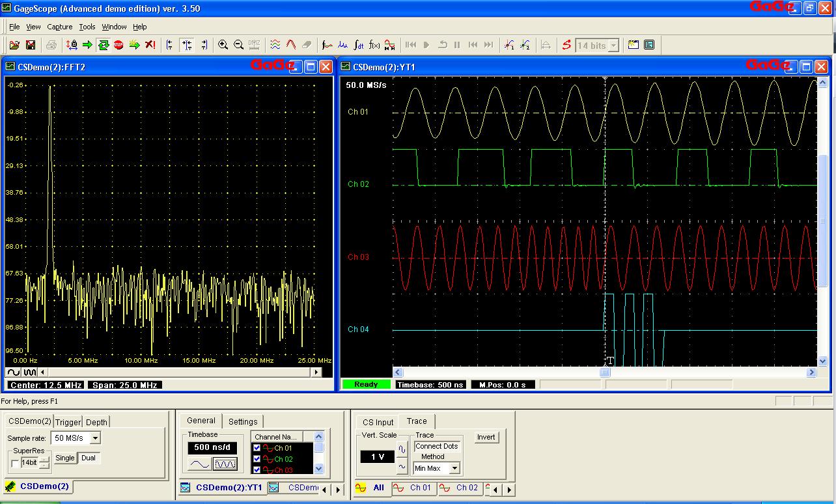Click the blue FFT spectrum icon

point(343,45)
